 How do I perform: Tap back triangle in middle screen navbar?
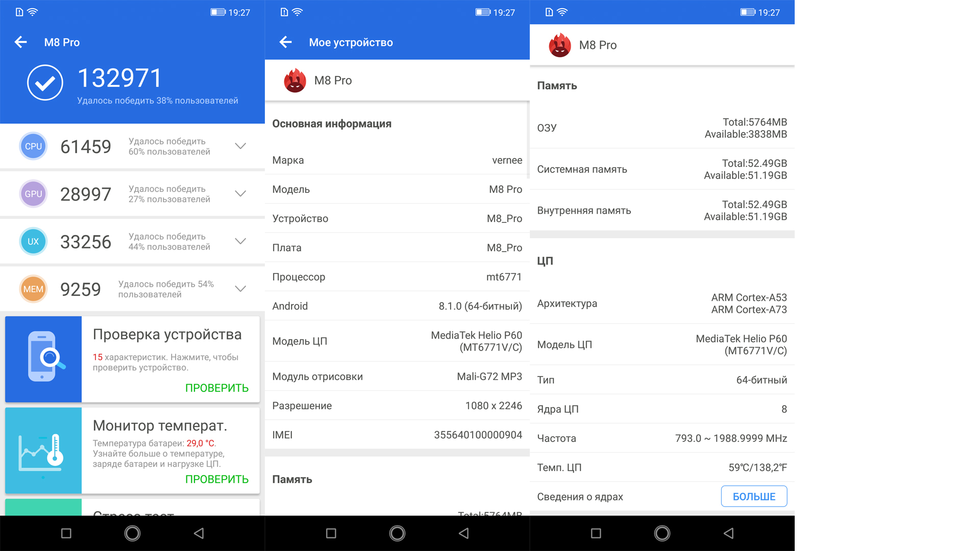pos(464,533)
